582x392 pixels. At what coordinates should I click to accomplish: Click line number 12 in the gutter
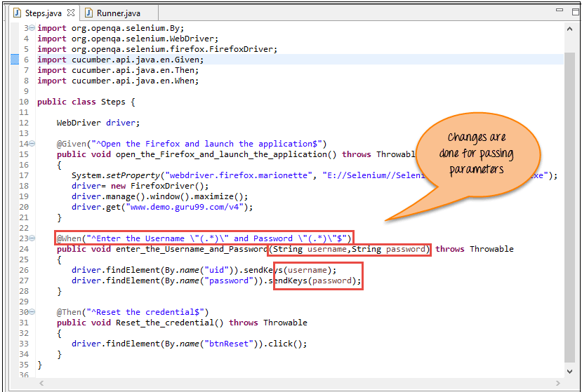coord(25,123)
